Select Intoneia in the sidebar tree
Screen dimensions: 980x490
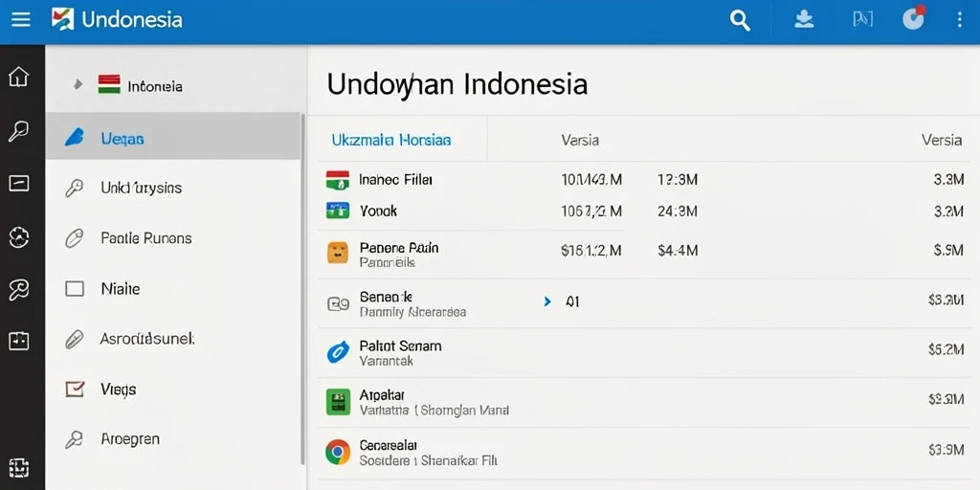[154, 86]
